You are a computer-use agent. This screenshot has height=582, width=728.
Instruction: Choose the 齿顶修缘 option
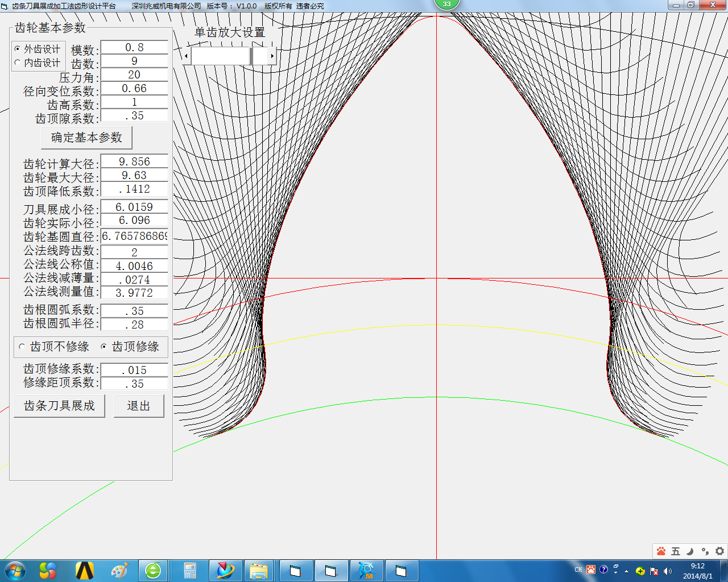click(x=130, y=346)
